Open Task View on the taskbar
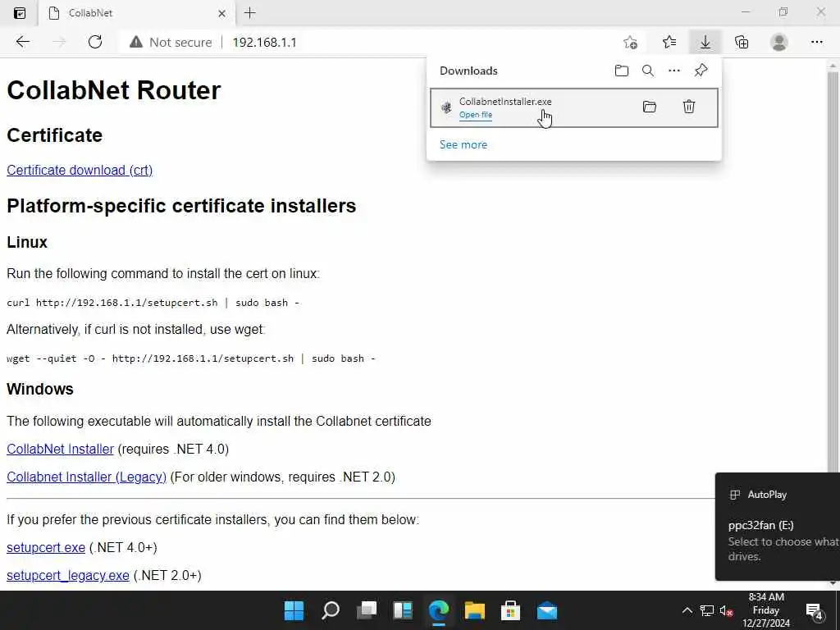This screenshot has height=630, width=840. 367,610
